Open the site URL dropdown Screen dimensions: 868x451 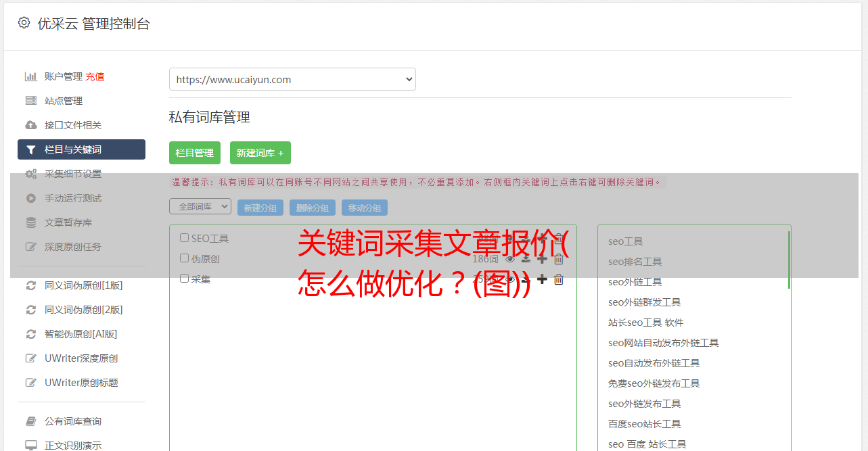[292, 79]
